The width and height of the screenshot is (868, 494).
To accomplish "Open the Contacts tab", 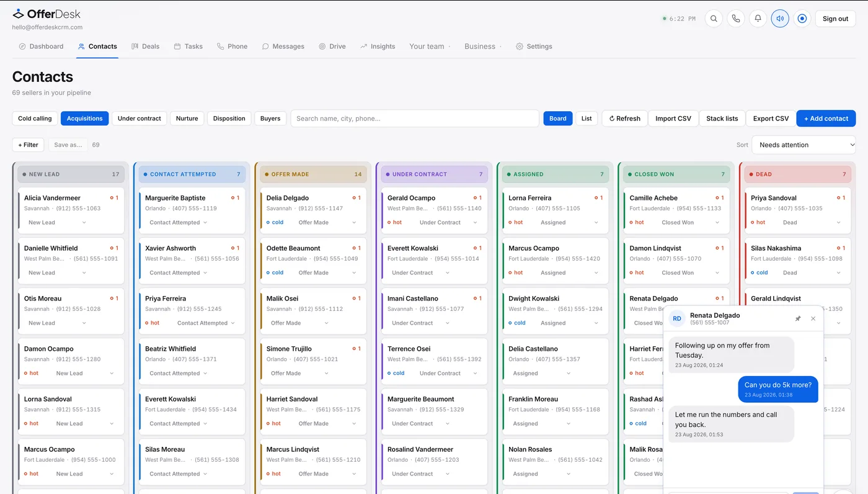I will tap(97, 47).
